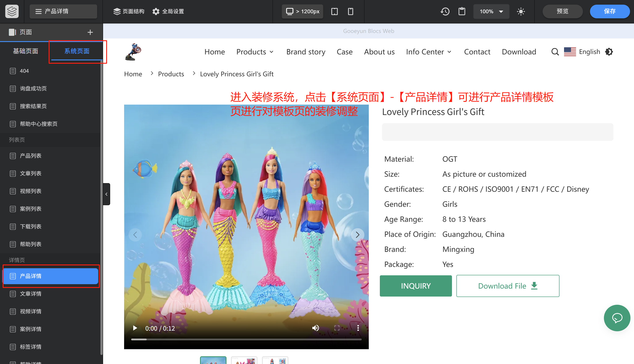Screen dimensions: 634x364
Task: Open 全局设置 settings
Action: click(167, 11)
